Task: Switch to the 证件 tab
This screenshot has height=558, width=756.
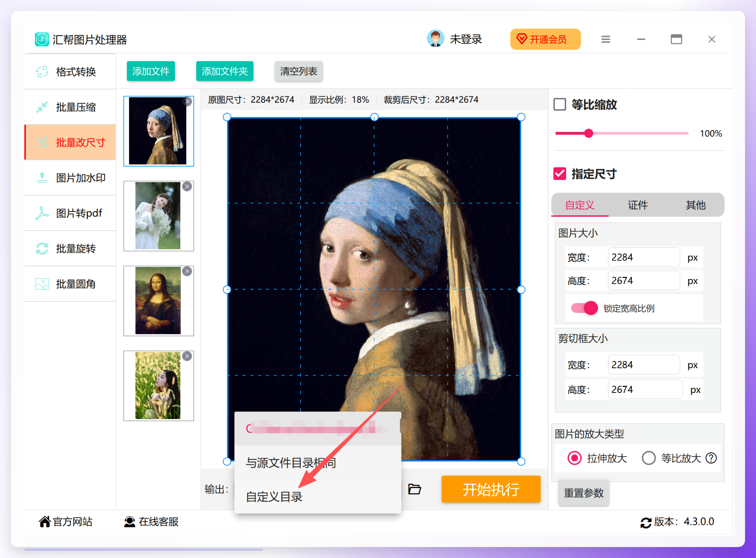Action: click(638, 205)
